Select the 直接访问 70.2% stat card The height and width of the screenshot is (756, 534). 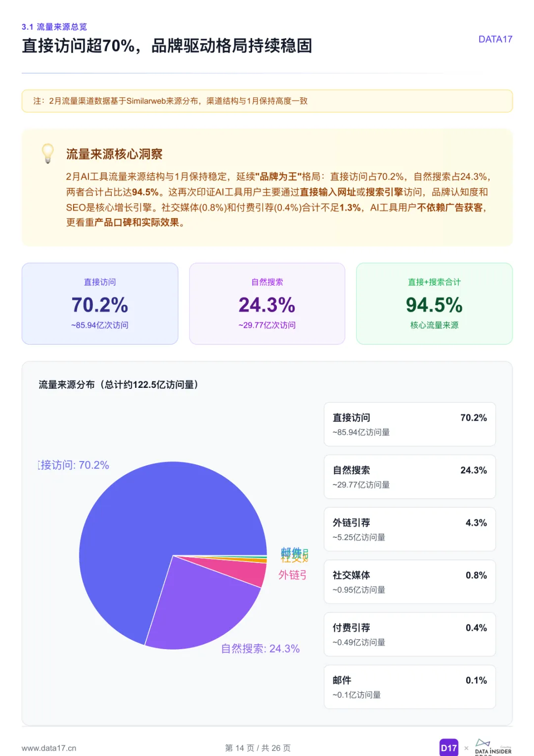click(x=100, y=303)
